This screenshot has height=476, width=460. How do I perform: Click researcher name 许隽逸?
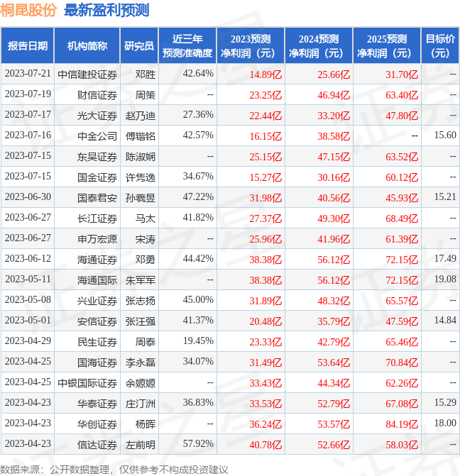point(141,177)
